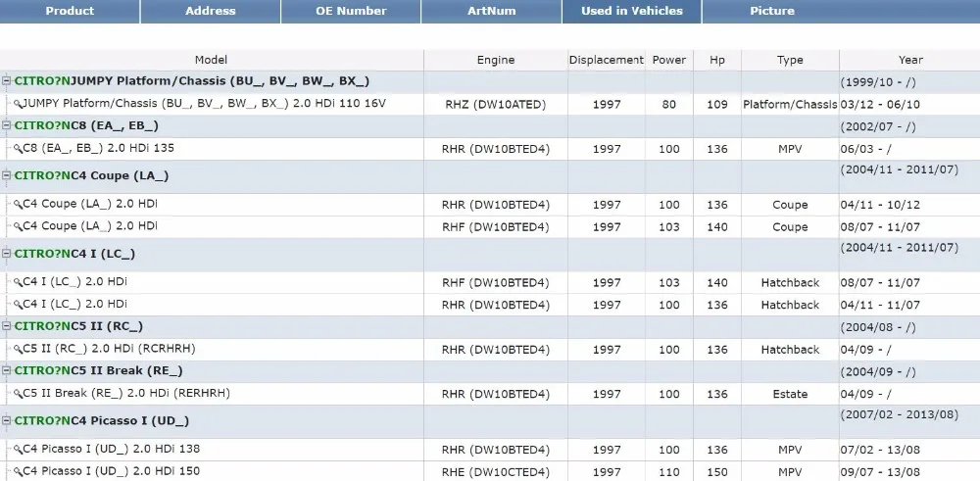
Task: Select the CITRO?NC4 Coupe (LA_) group title
Action: (91, 175)
